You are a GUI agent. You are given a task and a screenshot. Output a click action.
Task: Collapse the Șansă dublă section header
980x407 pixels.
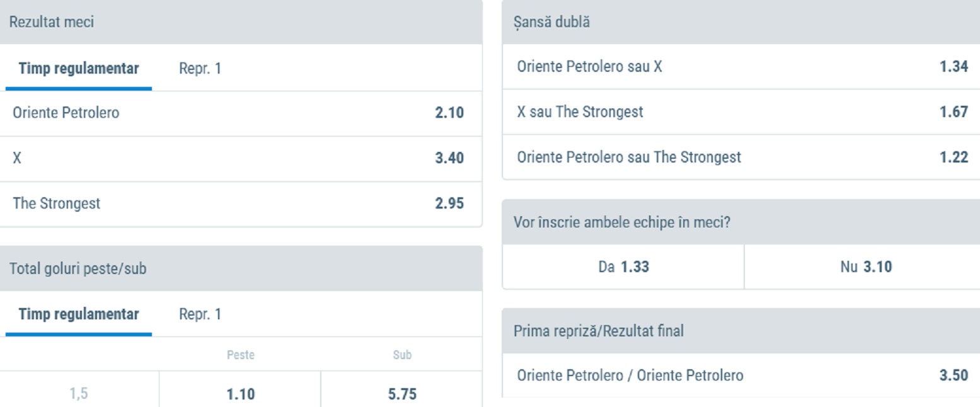[x=741, y=22]
